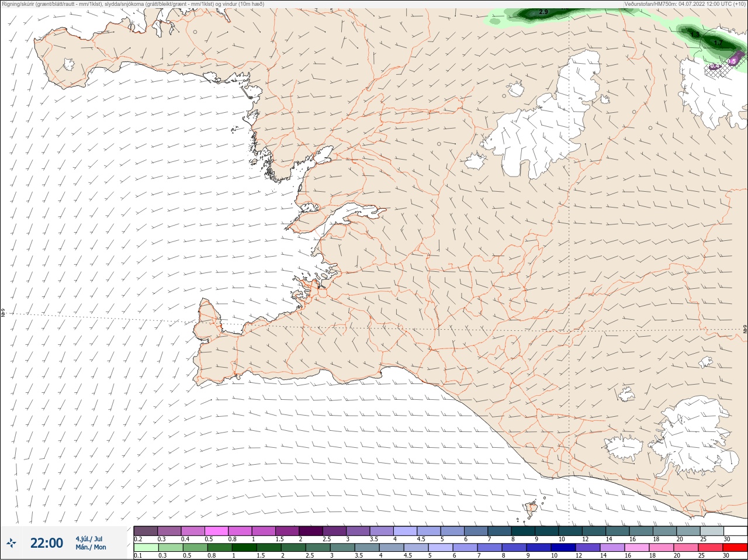Click the light pink swatch after 16 in lower legend
748x560 pixels.
[636, 548]
